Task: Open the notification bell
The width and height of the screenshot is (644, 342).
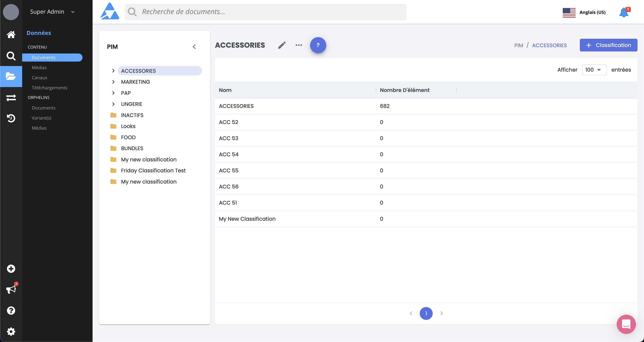Action: coord(624,12)
